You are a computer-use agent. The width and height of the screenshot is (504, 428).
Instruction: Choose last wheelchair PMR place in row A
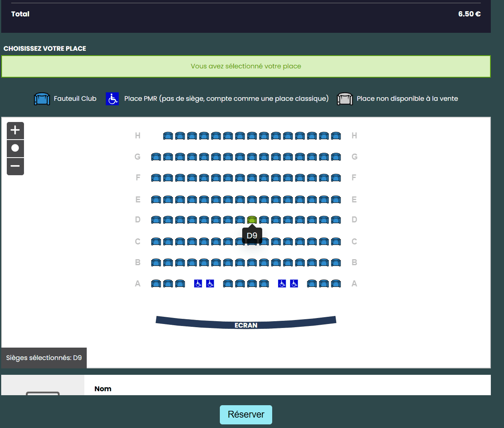(x=294, y=284)
